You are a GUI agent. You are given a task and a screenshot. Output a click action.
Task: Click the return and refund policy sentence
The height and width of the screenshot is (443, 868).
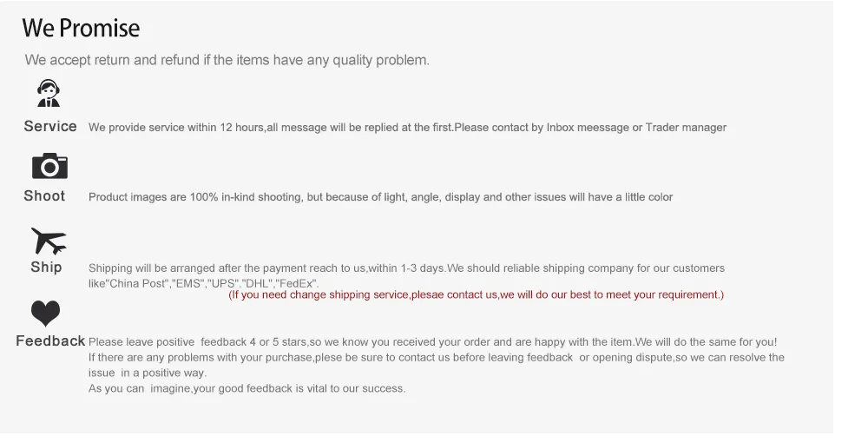227,60
